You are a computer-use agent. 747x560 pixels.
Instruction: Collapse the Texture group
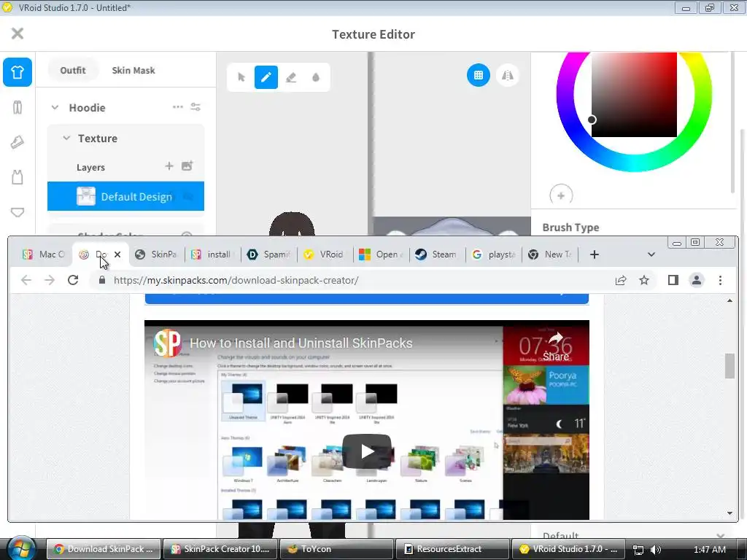pyautogui.click(x=66, y=138)
